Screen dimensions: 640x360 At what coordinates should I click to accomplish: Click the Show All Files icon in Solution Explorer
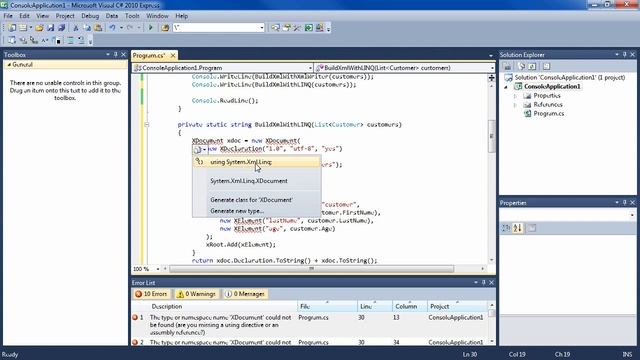tap(521, 67)
